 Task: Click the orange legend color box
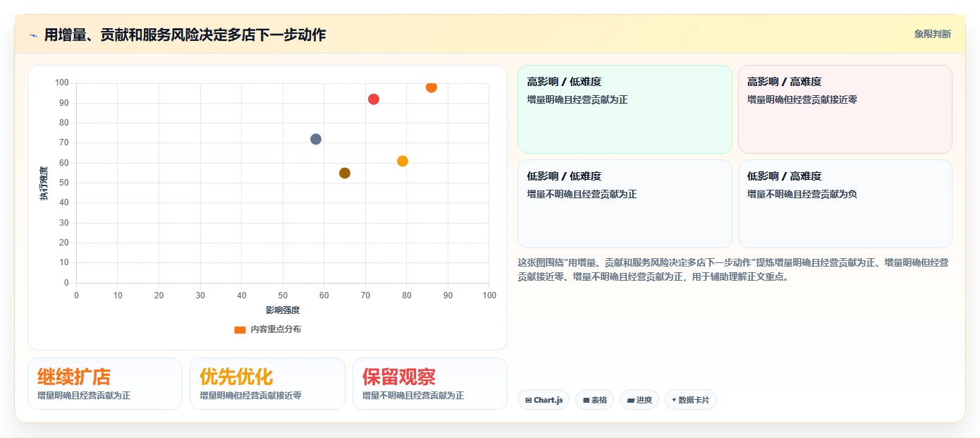tap(240, 329)
